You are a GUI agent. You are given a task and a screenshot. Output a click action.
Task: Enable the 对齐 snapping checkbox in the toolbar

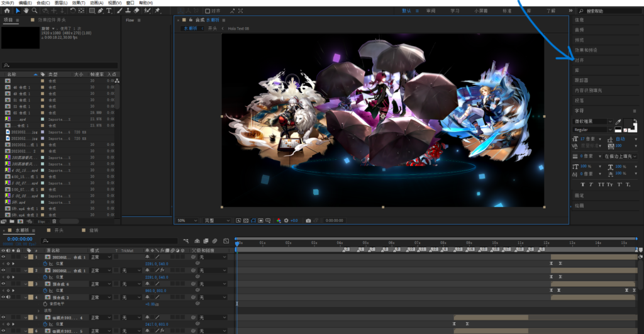point(208,11)
